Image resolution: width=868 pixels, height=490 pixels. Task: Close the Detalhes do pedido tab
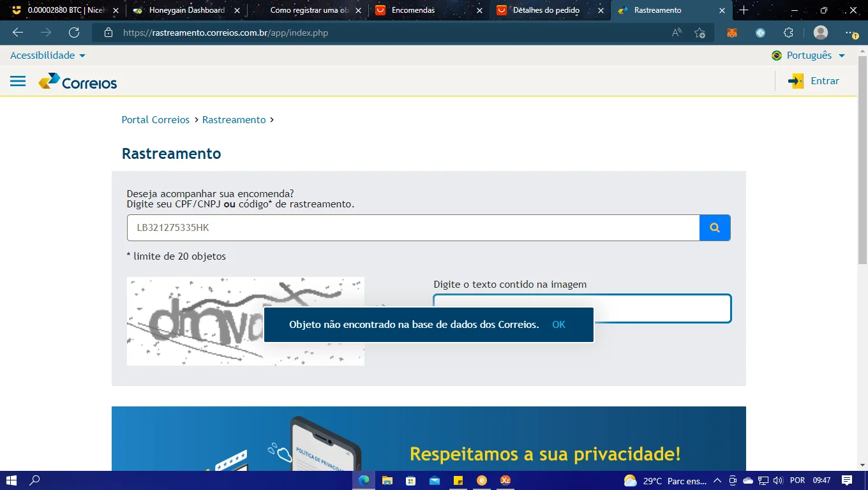coord(601,10)
